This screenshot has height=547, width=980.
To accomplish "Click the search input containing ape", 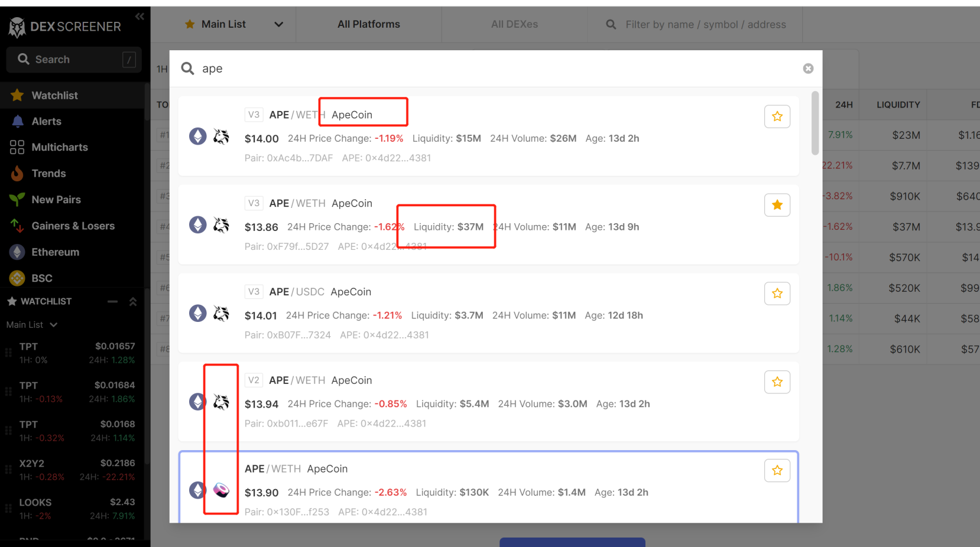I will (497, 69).
